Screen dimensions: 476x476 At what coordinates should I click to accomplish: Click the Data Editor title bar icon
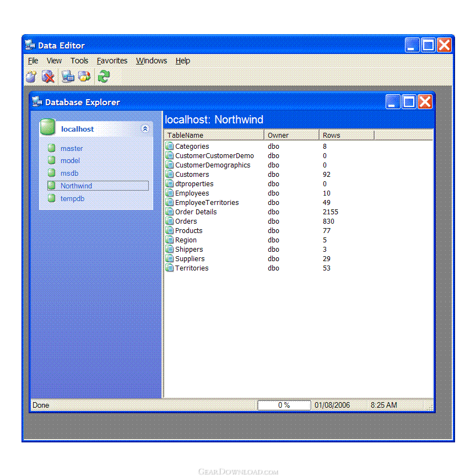(x=30, y=45)
